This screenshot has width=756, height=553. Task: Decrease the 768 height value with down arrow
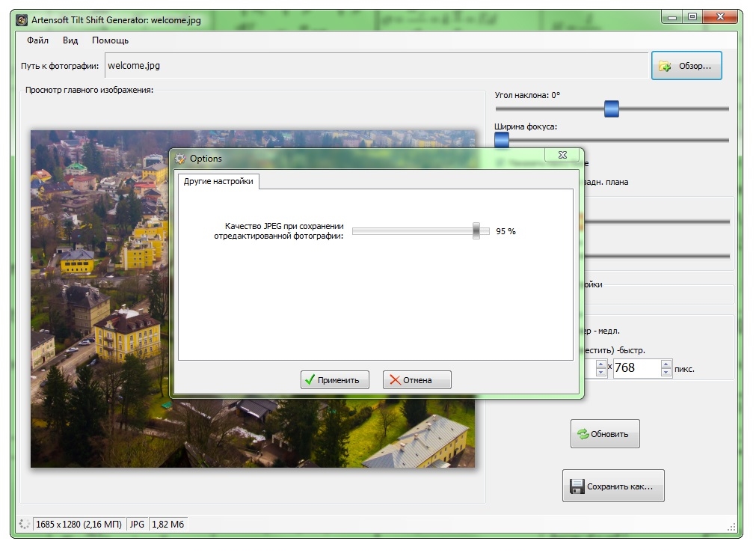point(666,372)
